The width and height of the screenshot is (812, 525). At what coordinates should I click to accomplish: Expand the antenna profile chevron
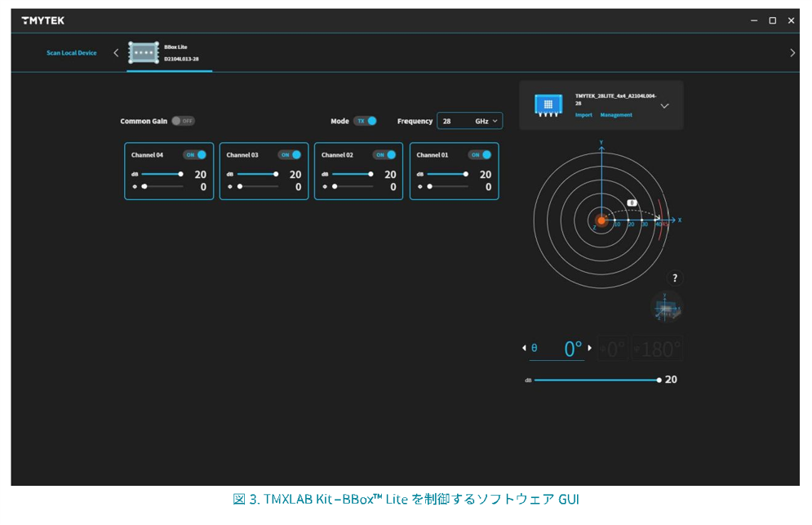(665, 105)
